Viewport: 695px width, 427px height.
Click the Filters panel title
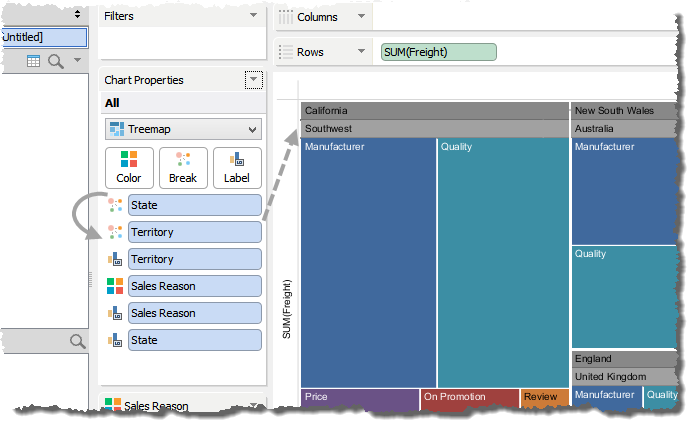coord(118,16)
